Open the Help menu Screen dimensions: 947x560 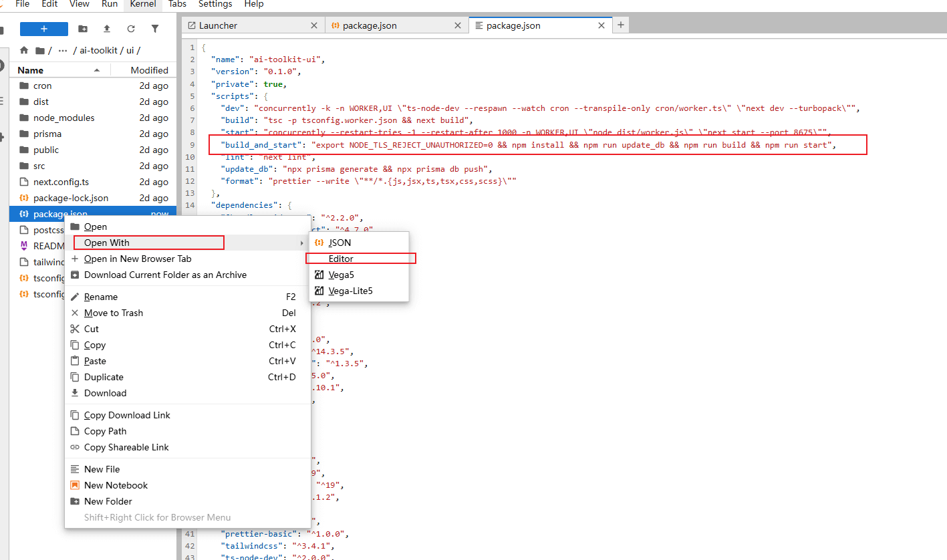pyautogui.click(x=253, y=4)
